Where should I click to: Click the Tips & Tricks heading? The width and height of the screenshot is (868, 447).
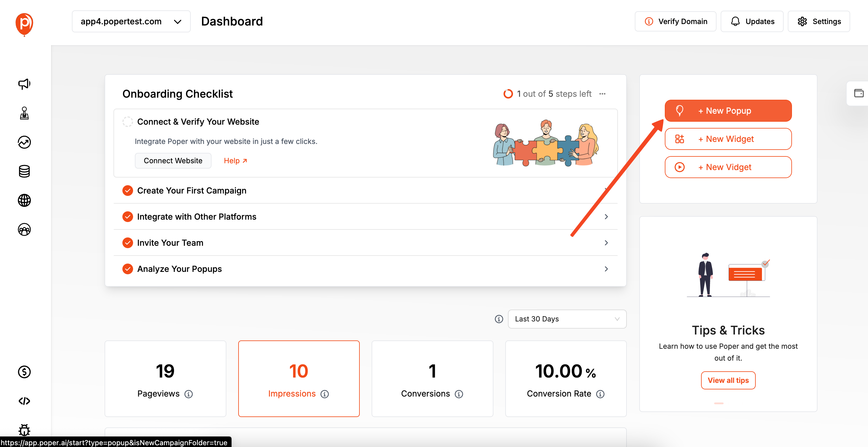coord(728,330)
